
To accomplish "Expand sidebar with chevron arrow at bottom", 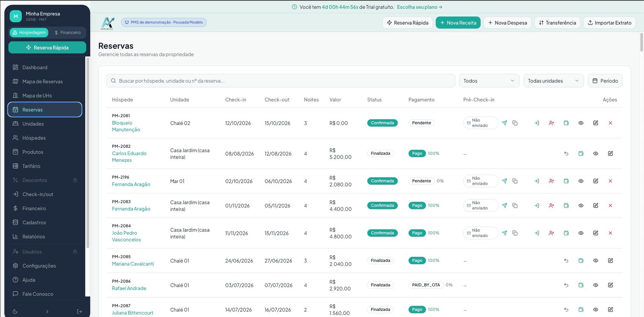I will 47,311.
